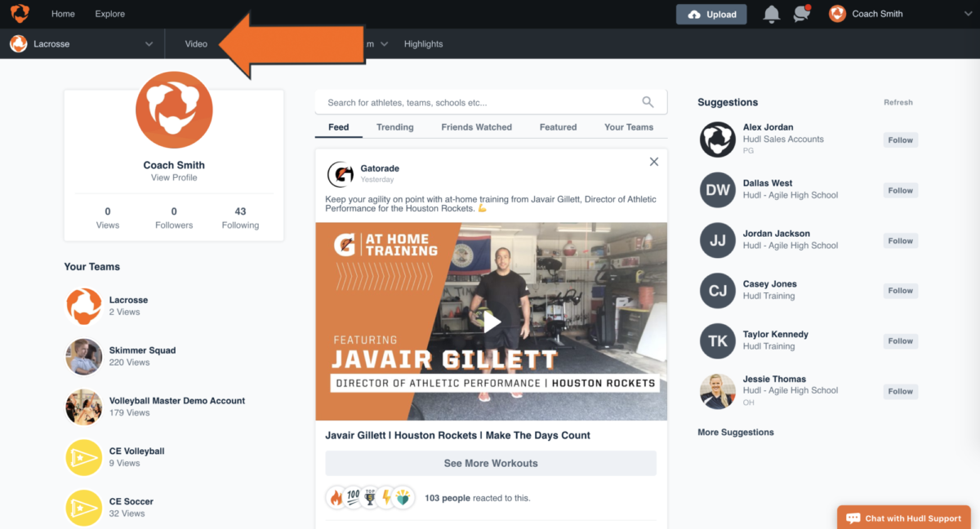Open the notifications bell

click(771, 14)
